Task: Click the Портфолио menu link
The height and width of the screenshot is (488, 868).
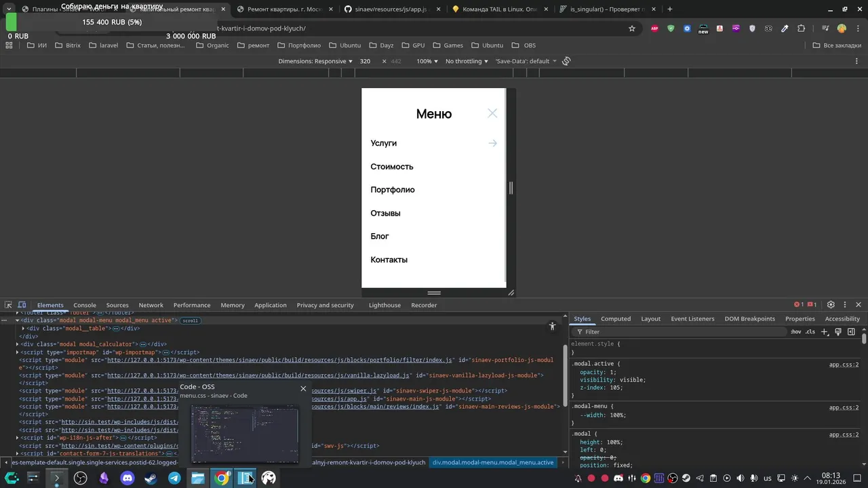Action: click(x=393, y=190)
